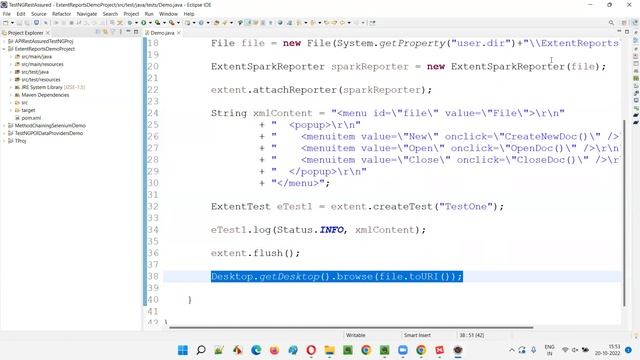
Task: Open the Run button dropdown arrow
Action: pos(150,23)
